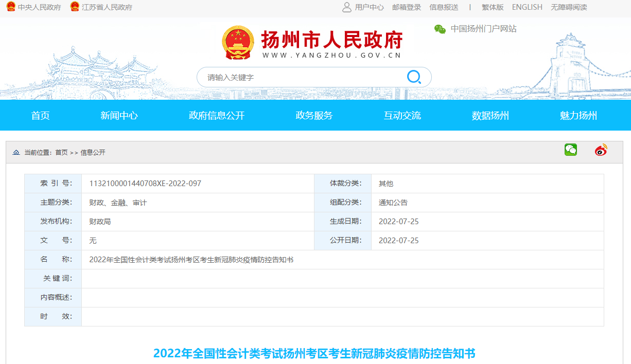Switch to the 繁体版 version
The height and width of the screenshot is (364, 631).
point(492,7)
